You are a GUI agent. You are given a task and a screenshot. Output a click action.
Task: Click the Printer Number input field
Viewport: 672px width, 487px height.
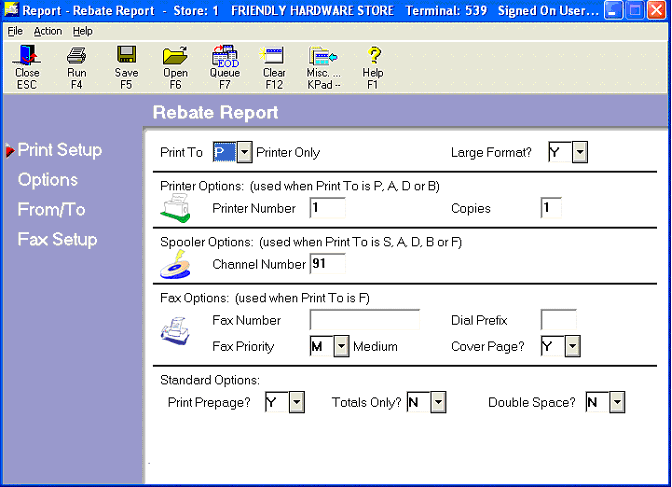pos(327,208)
